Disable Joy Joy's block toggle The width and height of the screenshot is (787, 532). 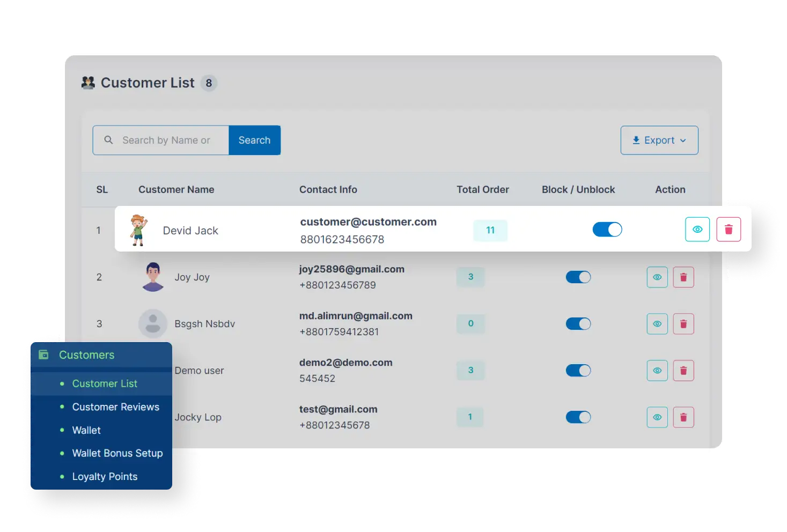tap(578, 277)
